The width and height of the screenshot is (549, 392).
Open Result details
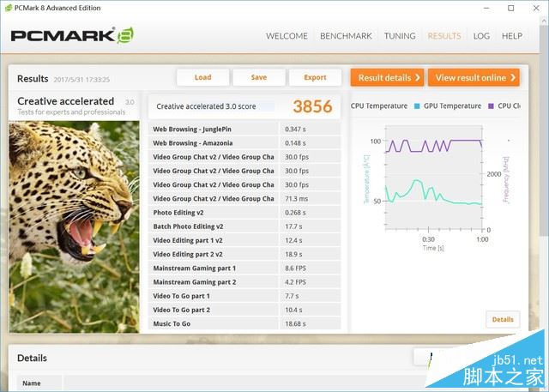[387, 77]
